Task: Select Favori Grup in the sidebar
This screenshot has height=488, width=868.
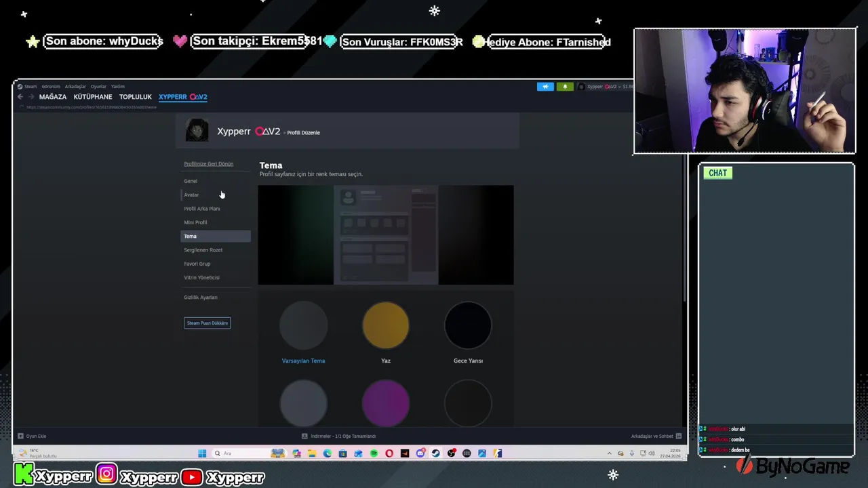Action: (x=216, y=264)
